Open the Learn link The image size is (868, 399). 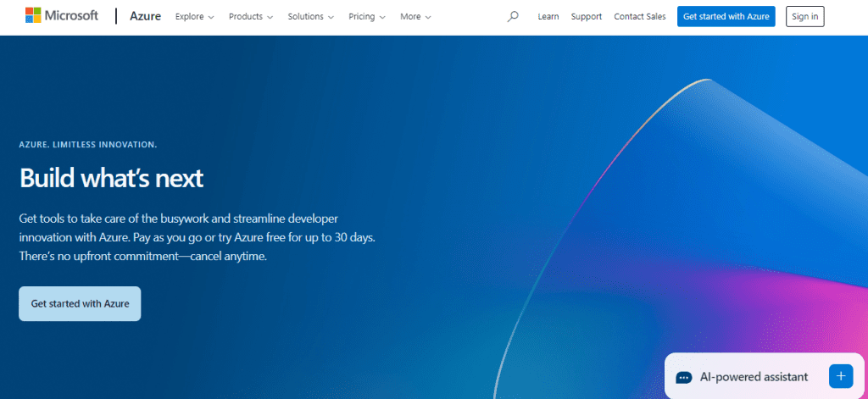pos(548,17)
